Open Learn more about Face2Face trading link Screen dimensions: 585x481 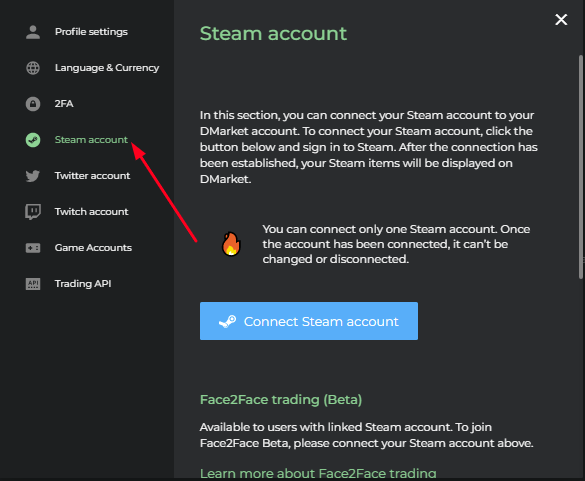tap(318, 473)
